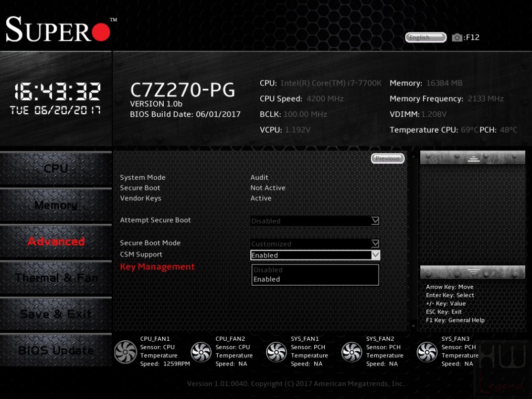Click the ESC Key: Exit hint
This screenshot has height=399, width=532.
(443, 312)
